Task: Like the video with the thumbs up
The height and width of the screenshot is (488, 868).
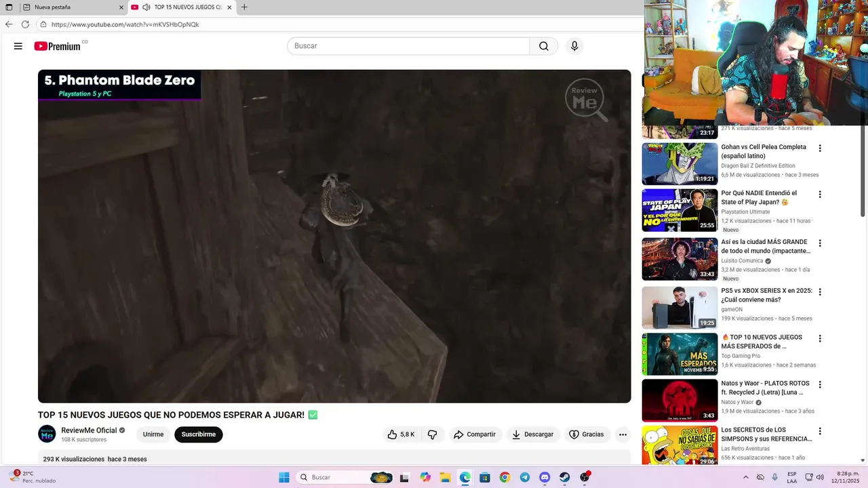Action: point(401,434)
